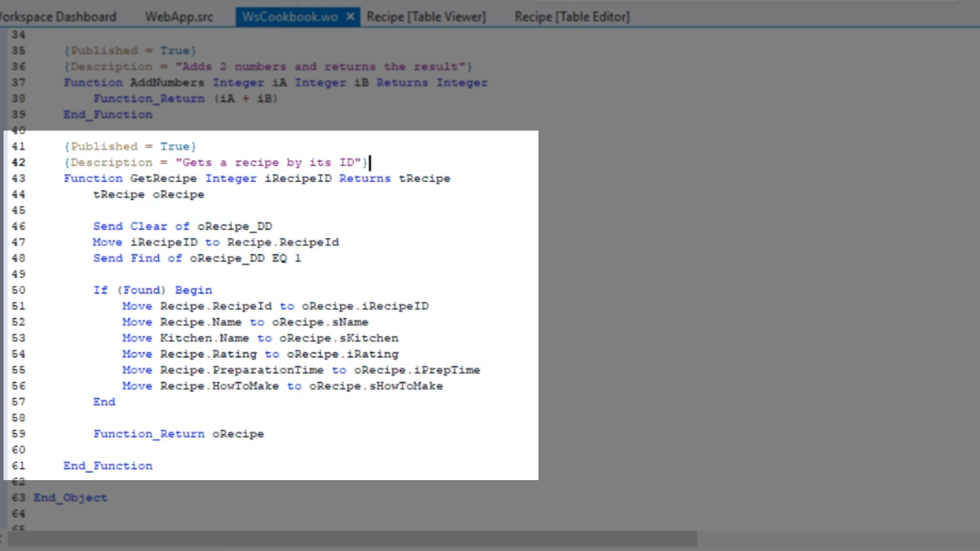Select the WsCookbook.wo tab label
The image size is (980, 551).
click(289, 17)
